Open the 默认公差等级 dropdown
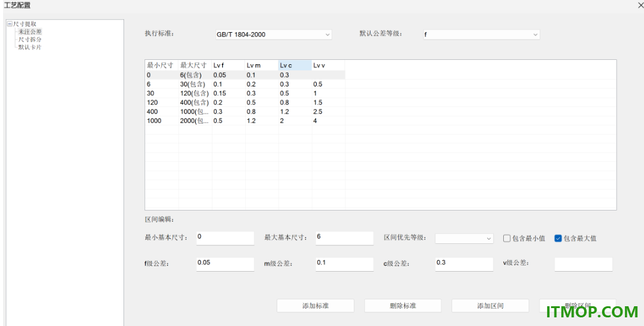The width and height of the screenshot is (644, 326). pos(482,35)
